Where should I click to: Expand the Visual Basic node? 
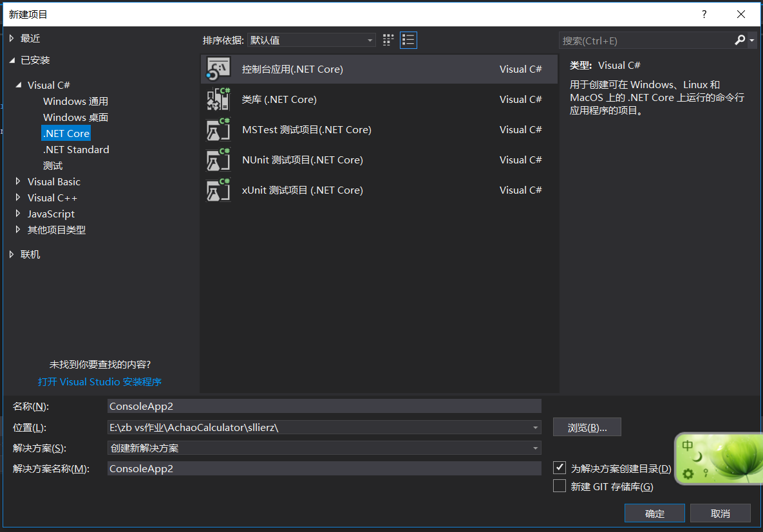coord(18,181)
